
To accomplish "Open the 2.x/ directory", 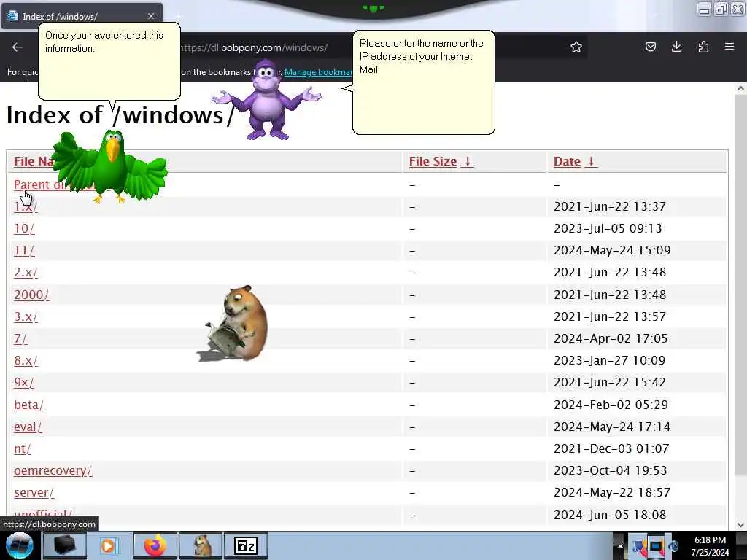I will tap(26, 273).
